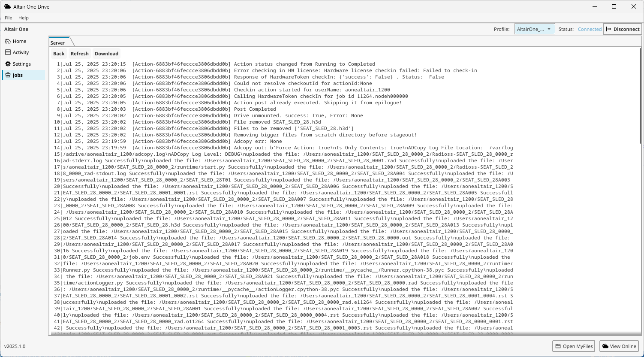
Task: Click the Altair One Drive cloud icon in title bar
Action: point(7,6)
